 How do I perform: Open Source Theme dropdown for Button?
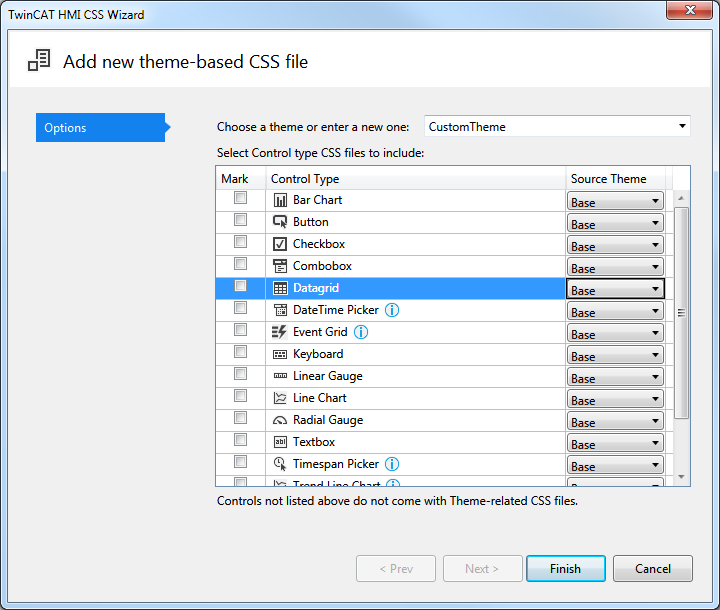tap(615, 223)
